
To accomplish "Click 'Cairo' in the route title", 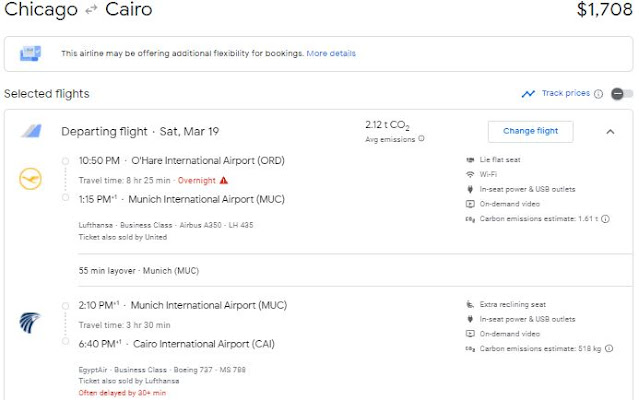I will point(129,9).
